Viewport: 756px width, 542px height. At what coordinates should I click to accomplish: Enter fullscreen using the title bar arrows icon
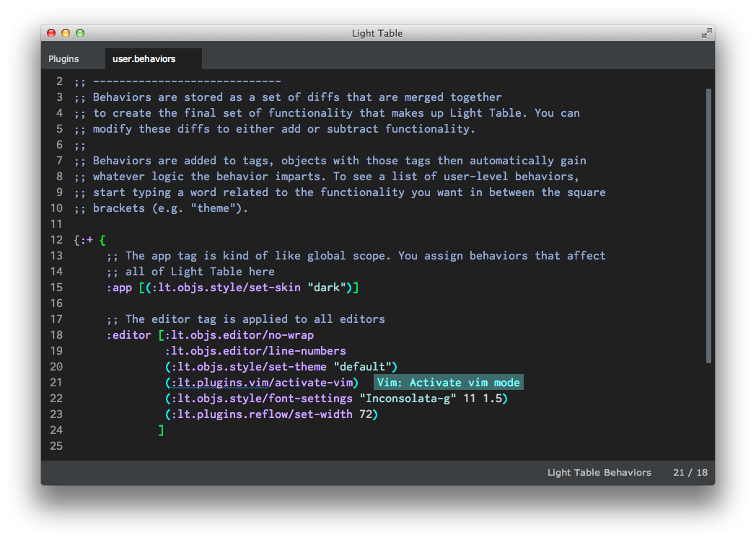[x=706, y=33]
